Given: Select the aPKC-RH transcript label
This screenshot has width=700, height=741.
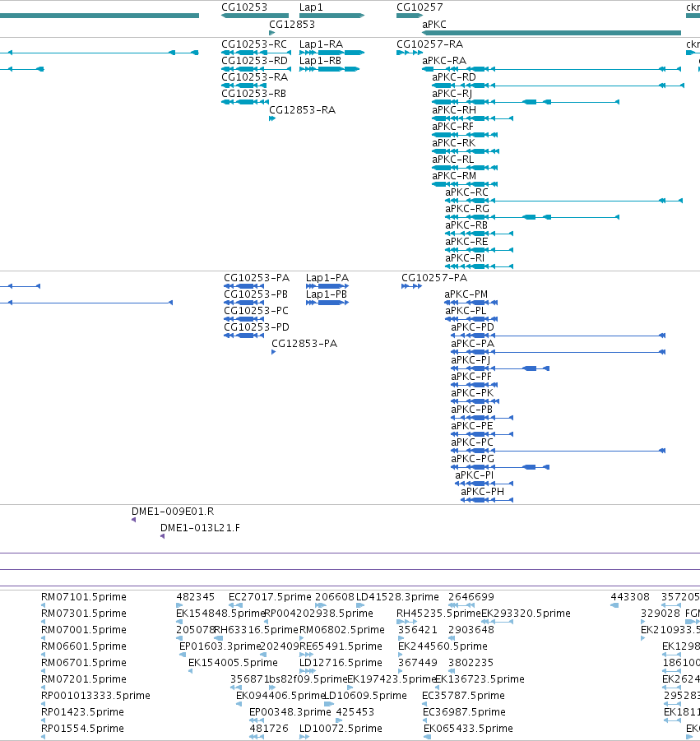Looking at the screenshot, I should click(454, 110).
